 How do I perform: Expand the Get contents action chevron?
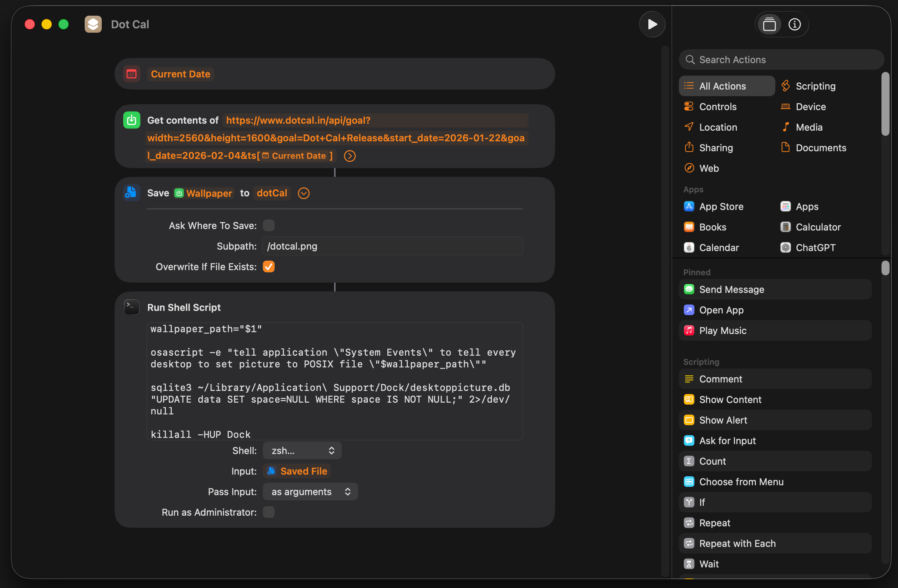(350, 156)
